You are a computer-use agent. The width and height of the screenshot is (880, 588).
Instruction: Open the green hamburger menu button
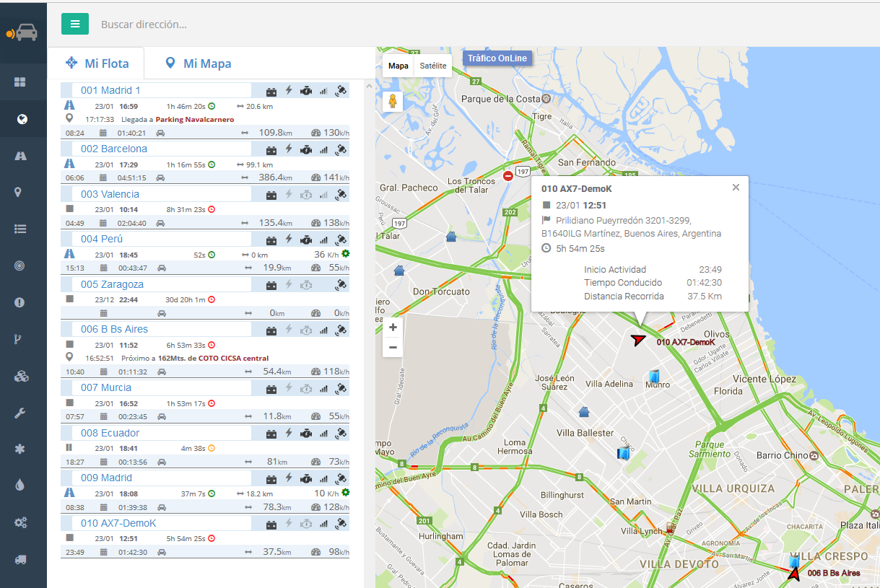click(x=75, y=24)
